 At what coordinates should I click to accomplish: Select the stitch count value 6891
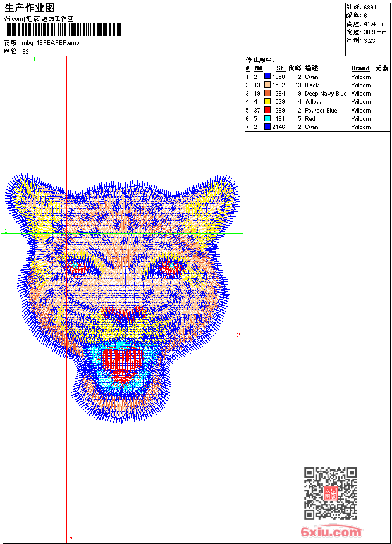tap(371, 7)
